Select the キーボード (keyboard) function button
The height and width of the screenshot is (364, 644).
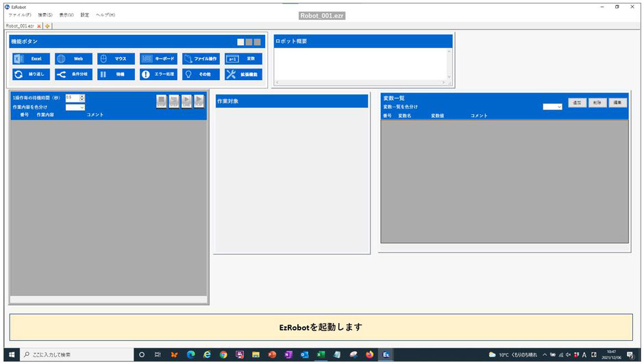click(x=158, y=59)
